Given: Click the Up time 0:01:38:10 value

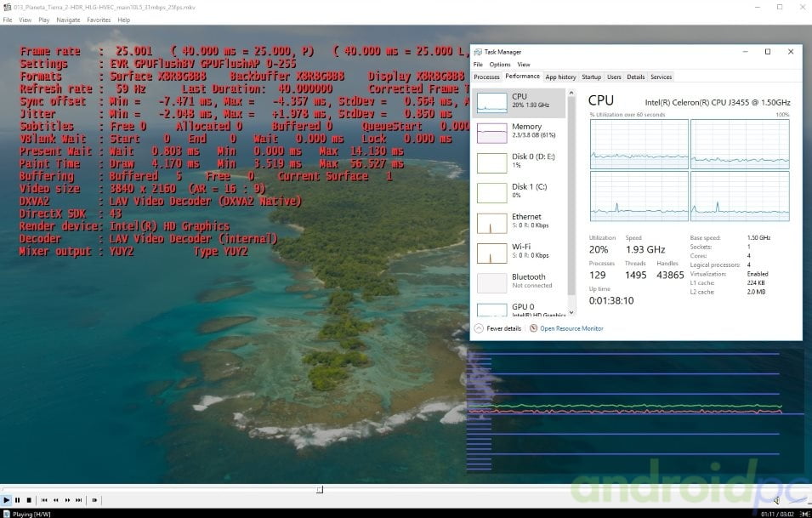Looking at the screenshot, I should pos(611,300).
